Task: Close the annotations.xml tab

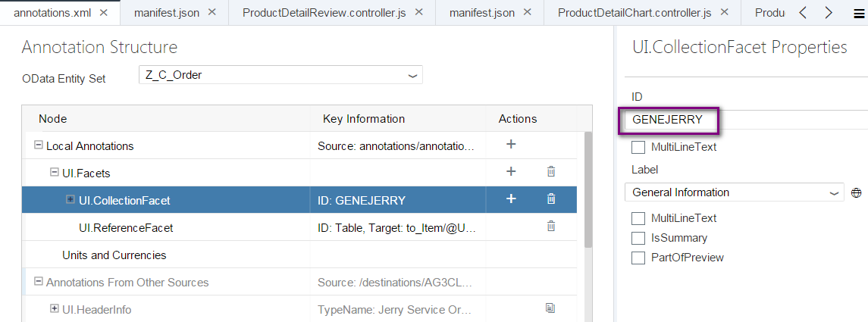Action: tap(104, 13)
